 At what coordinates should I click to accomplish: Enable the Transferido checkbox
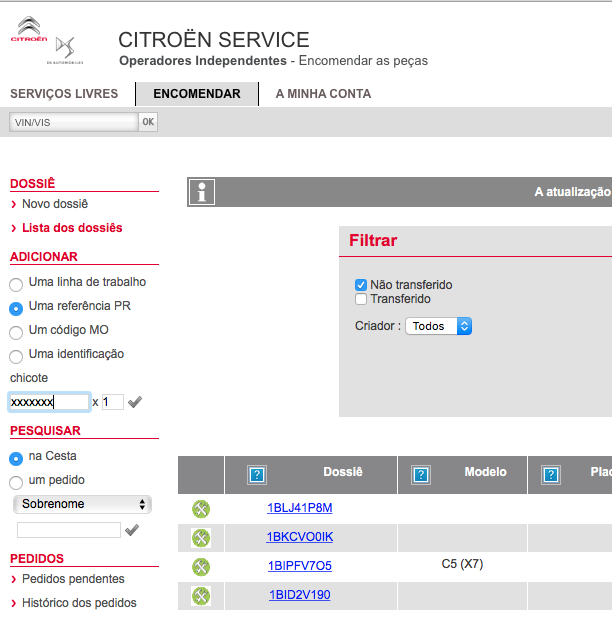(x=361, y=299)
